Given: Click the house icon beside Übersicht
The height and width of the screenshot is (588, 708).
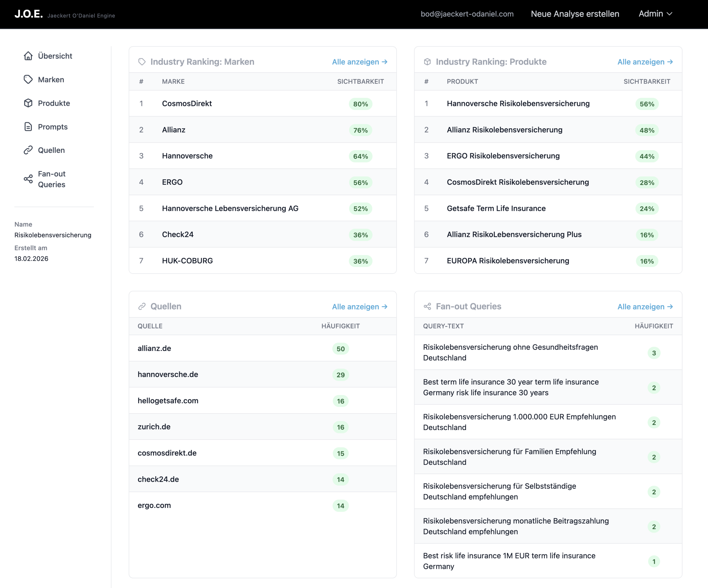Looking at the screenshot, I should [x=28, y=56].
